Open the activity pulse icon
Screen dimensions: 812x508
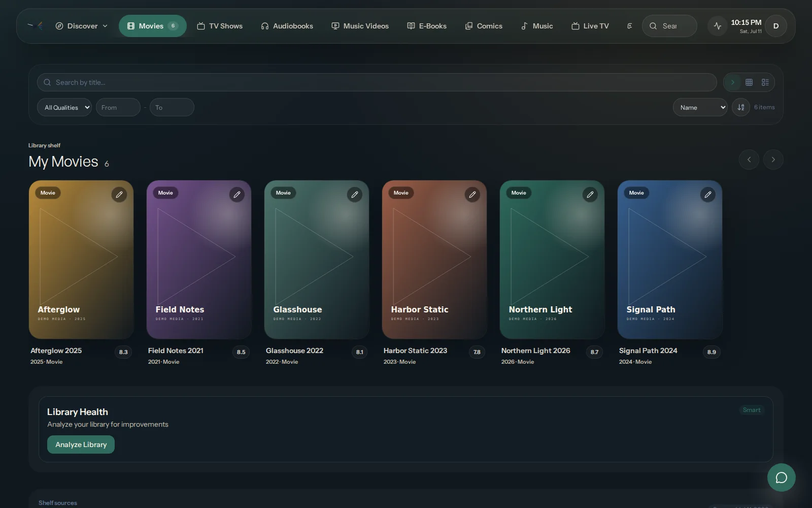pos(718,26)
